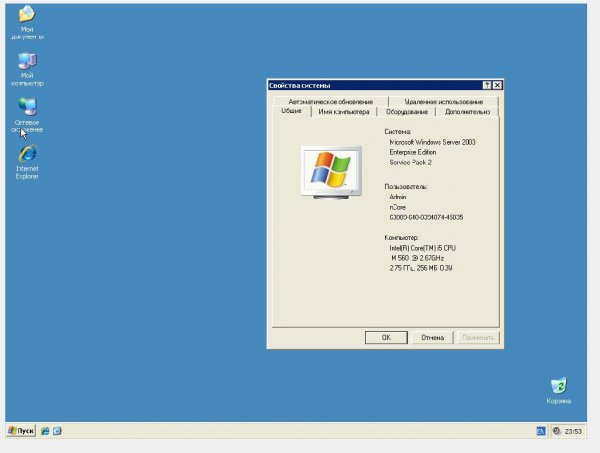Screen dimensions: 600x453
Task: Click the Система heading label
Action: (398, 132)
